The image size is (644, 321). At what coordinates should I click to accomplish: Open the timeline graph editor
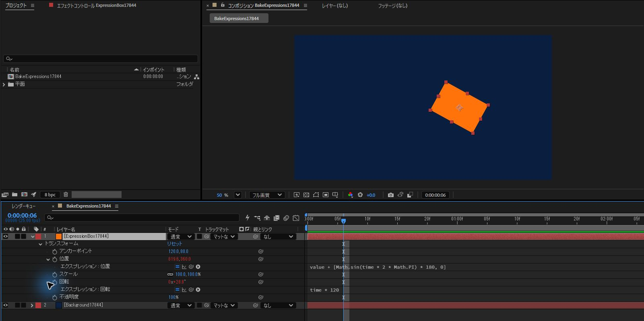click(296, 218)
